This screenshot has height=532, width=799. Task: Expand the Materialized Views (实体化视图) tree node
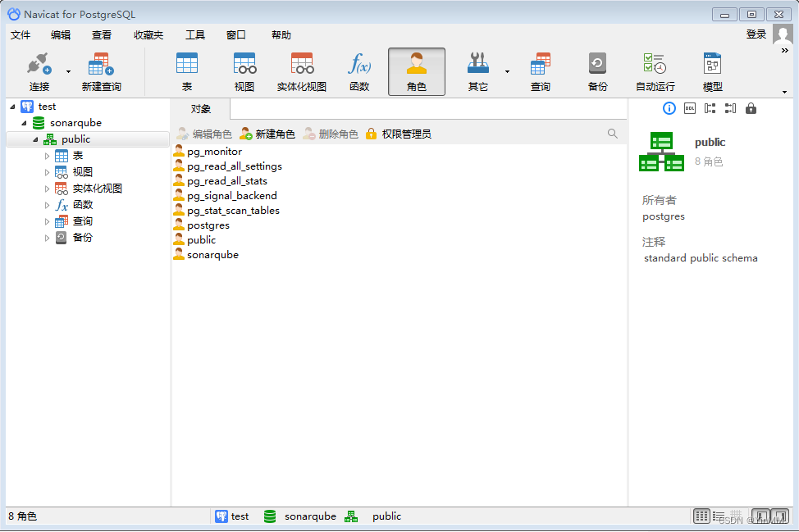click(x=47, y=189)
